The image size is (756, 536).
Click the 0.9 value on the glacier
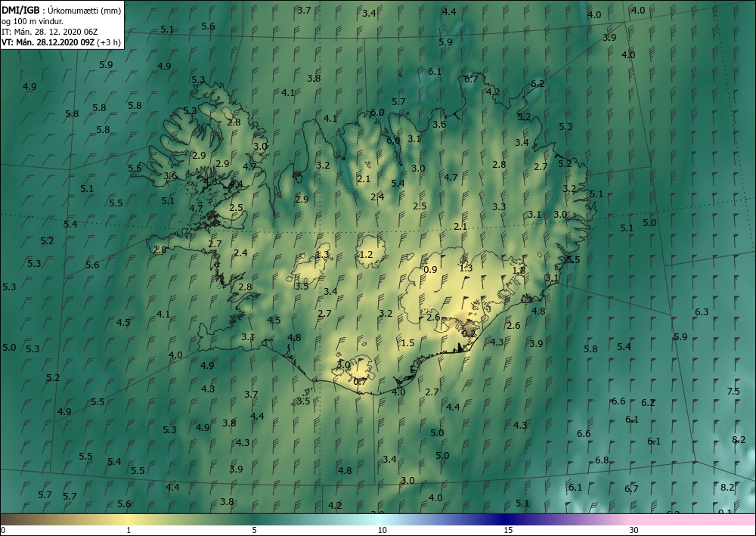click(430, 269)
